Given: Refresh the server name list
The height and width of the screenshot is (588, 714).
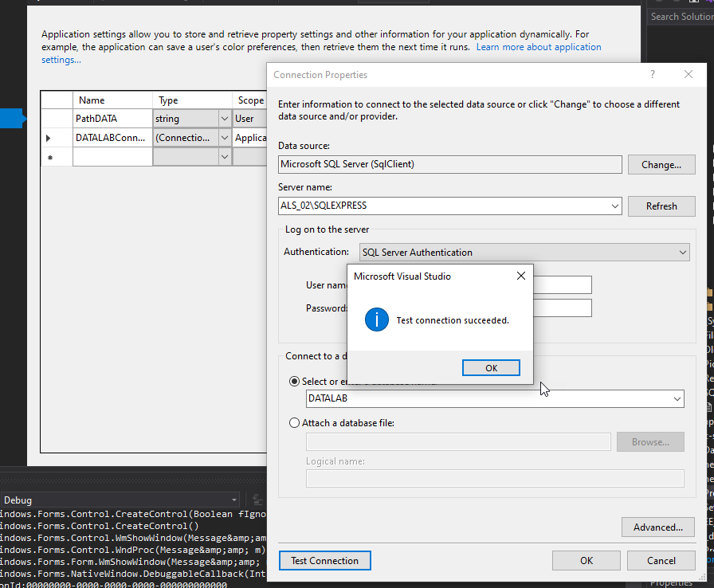Looking at the screenshot, I should click(x=661, y=206).
